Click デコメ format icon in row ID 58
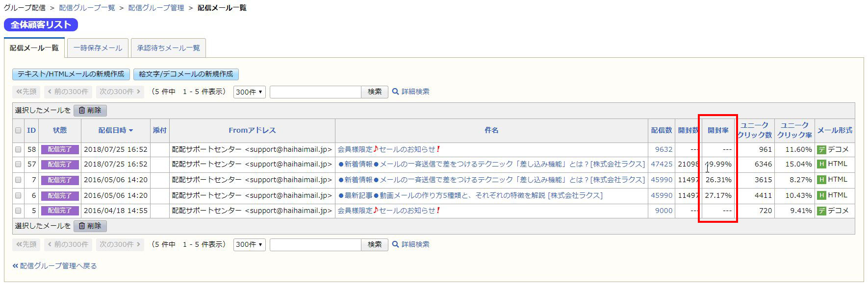868x285 pixels. point(822,150)
